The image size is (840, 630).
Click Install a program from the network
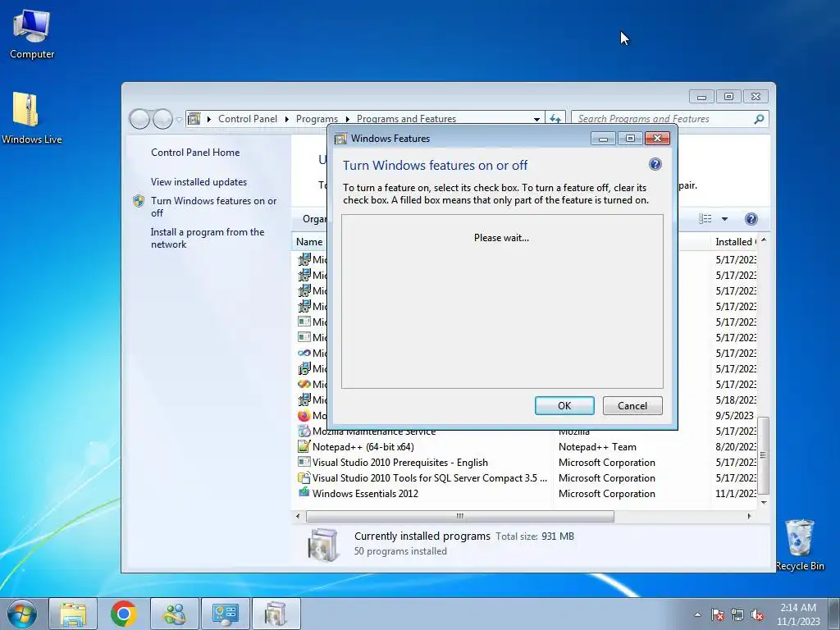208,238
